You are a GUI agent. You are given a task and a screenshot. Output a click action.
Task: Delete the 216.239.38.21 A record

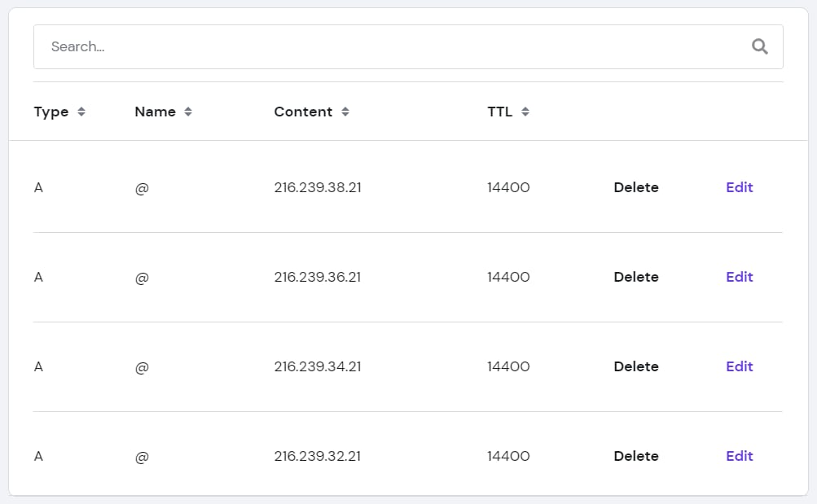coord(636,187)
